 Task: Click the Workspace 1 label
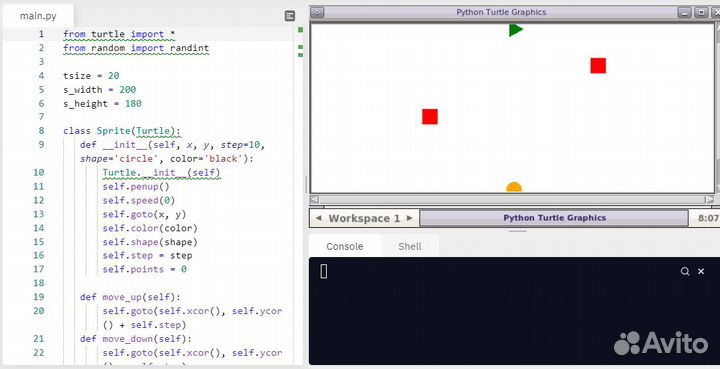364,218
